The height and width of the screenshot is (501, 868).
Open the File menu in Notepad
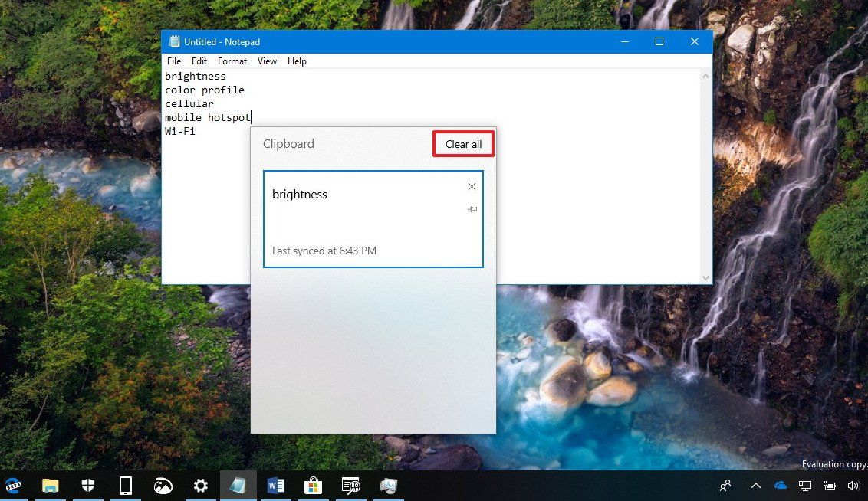tap(174, 61)
